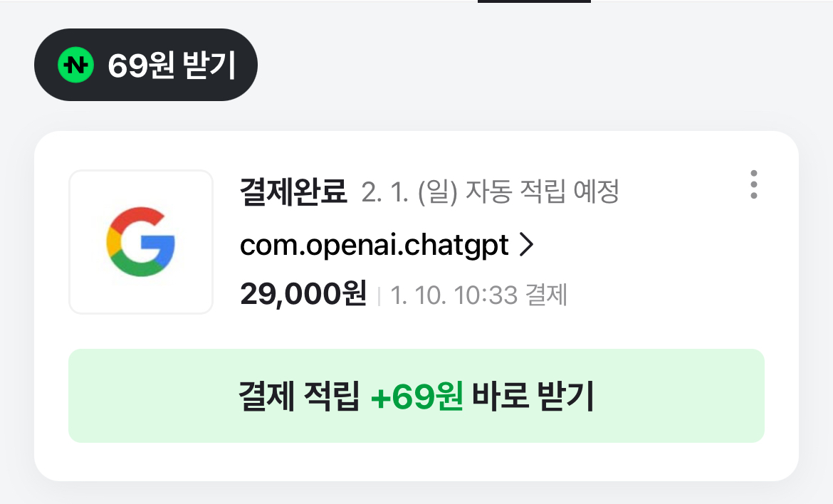Click the 29,000원 payment amount
The height and width of the screenshot is (504, 833).
click(x=303, y=294)
